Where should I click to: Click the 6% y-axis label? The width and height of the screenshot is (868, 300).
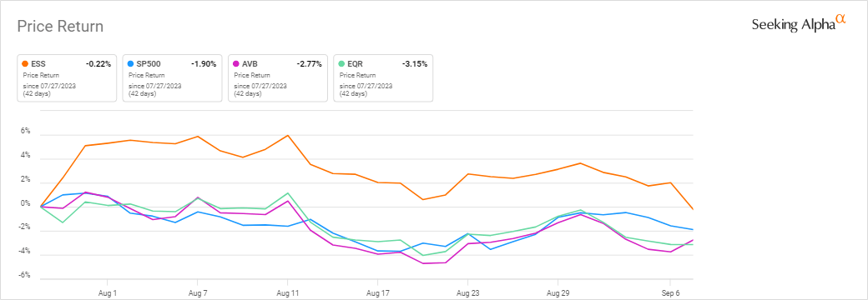tap(27, 132)
